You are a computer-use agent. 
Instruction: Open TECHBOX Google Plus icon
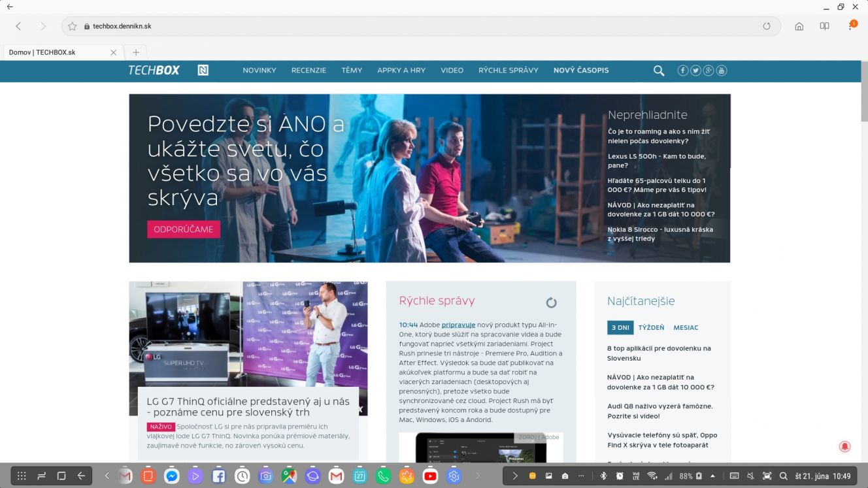pyautogui.click(x=709, y=71)
